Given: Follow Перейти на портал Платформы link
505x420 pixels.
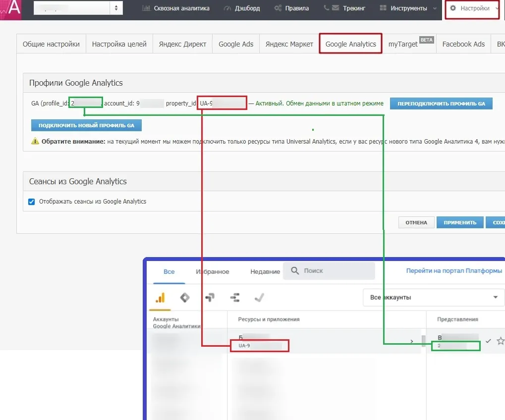Looking at the screenshot, I should click(x=454, y=270).
